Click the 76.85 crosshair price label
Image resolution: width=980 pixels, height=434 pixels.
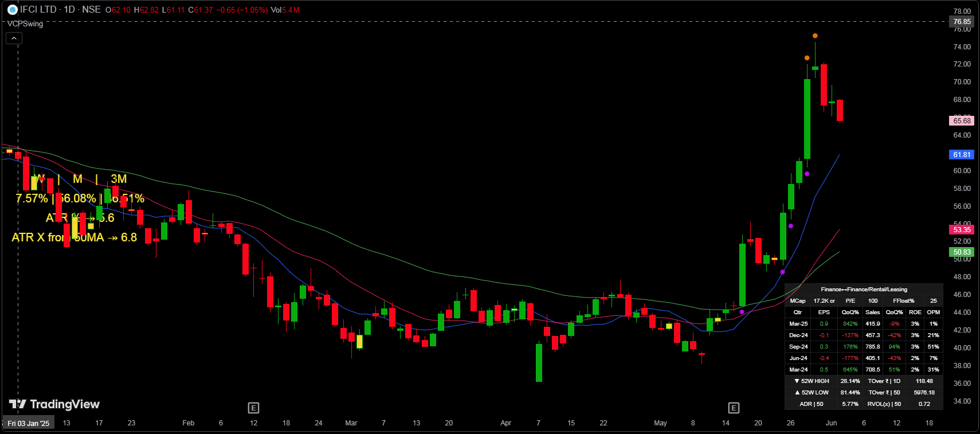[962, 22]
